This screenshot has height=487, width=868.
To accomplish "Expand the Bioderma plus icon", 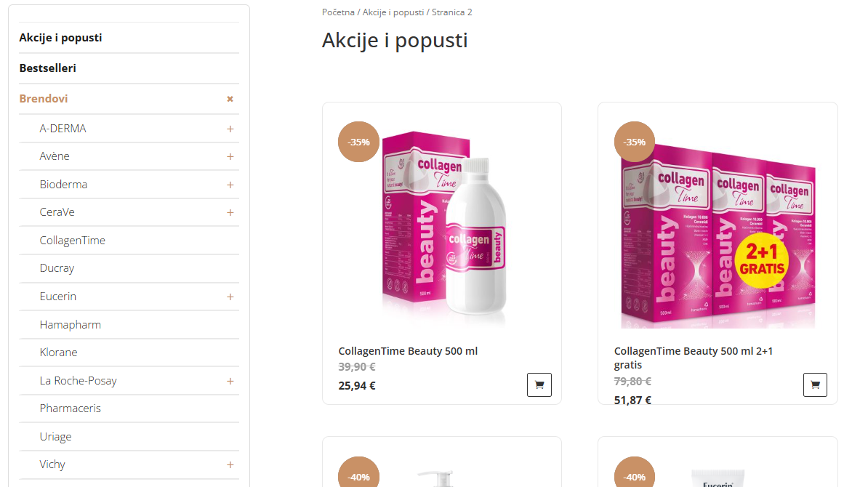I will [230, 185].
